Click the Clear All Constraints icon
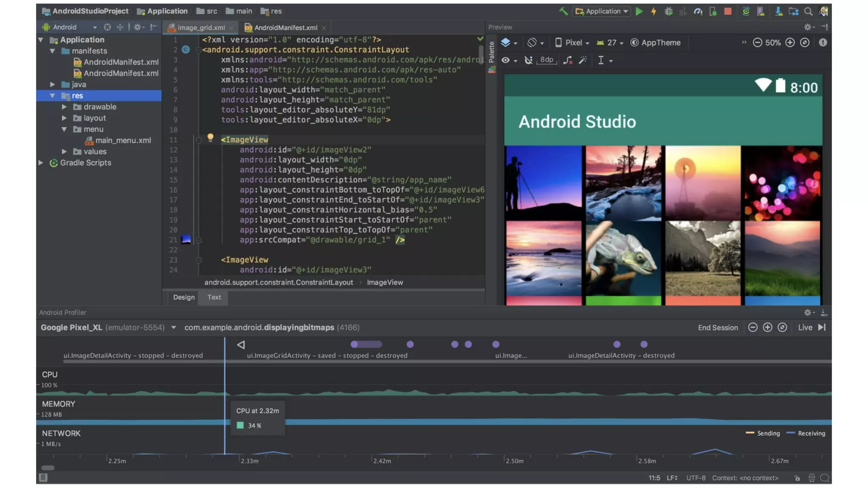Image resolution: width=868 pixels, height=488 pixels. tap(568, 60)
